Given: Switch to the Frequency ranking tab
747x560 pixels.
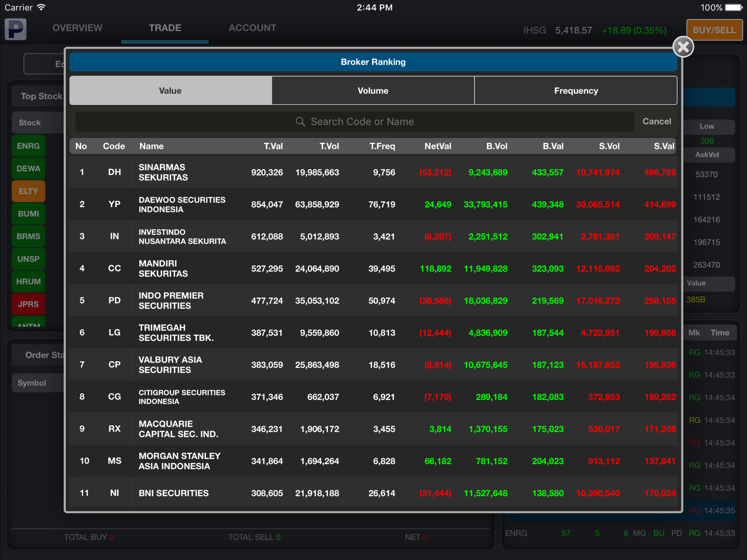Looking at the screenshot, I should (576, 91).
